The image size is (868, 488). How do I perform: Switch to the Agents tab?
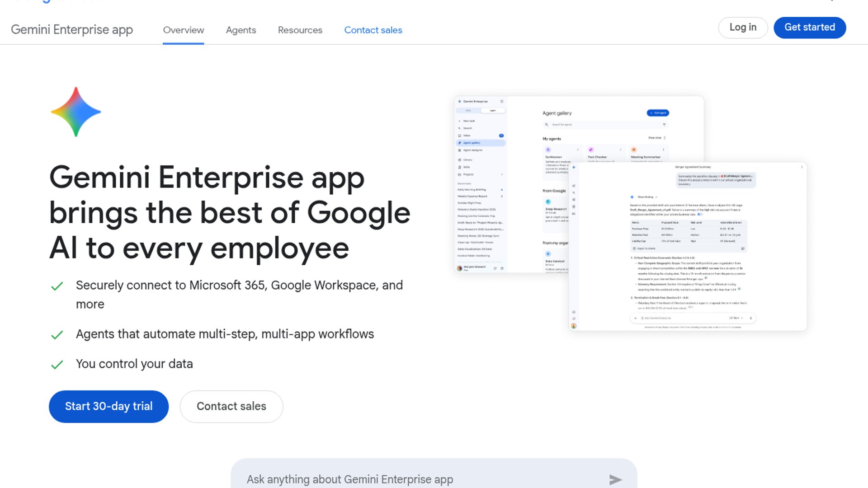[241, 30]
